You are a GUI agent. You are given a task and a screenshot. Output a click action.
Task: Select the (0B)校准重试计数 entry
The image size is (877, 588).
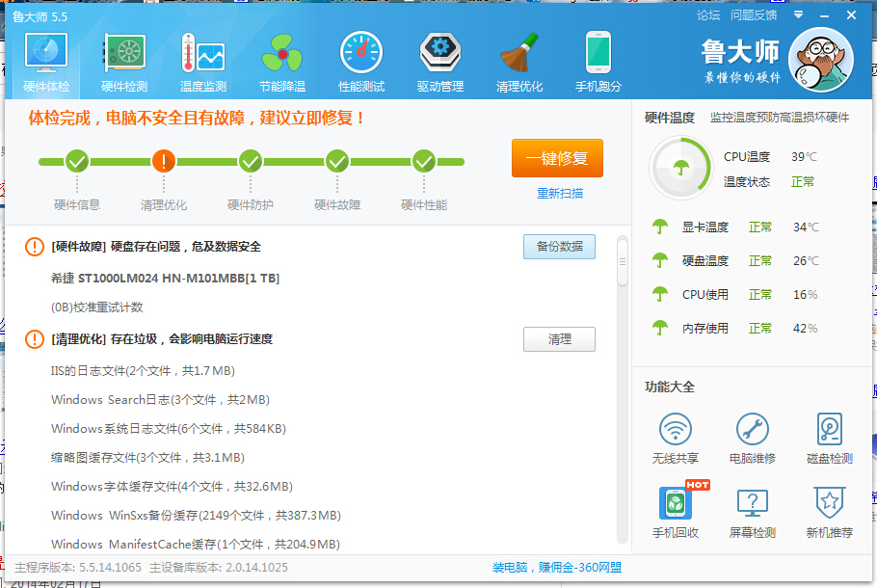96,307
